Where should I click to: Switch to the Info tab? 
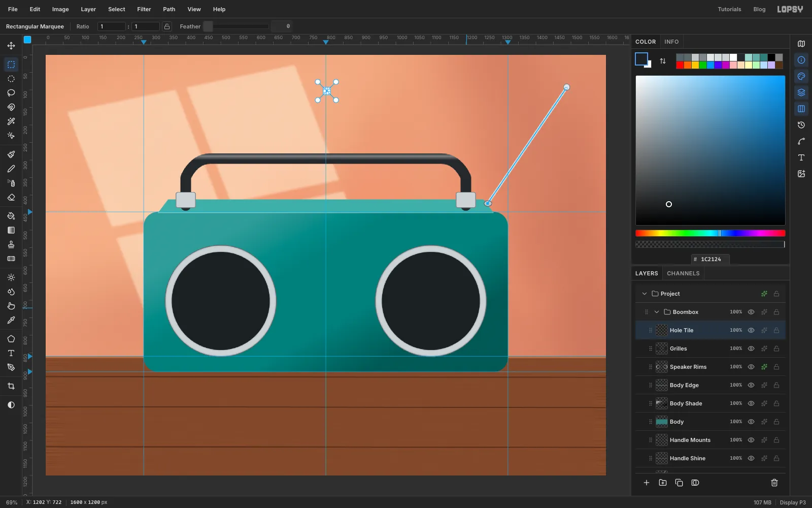(x=671, y=42)
